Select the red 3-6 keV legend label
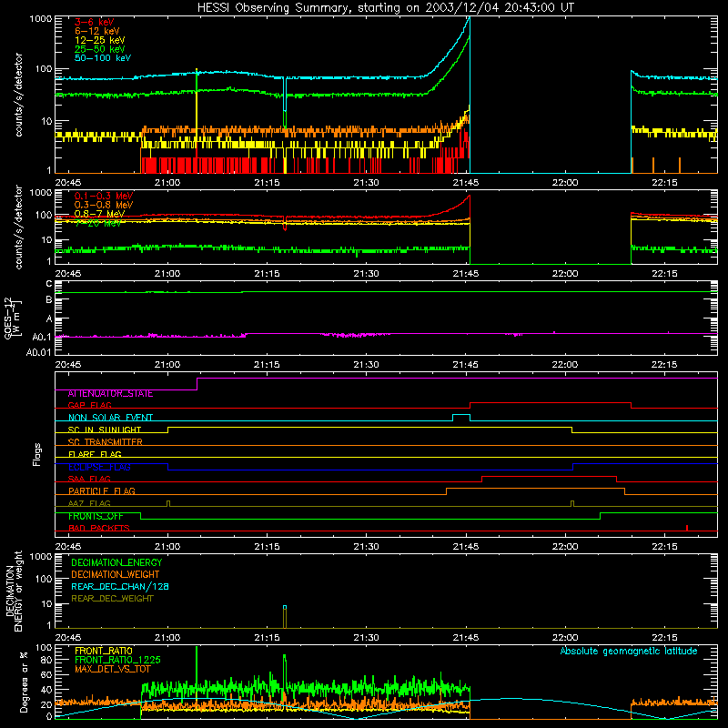728x728 pixels. click(x=95, y=22)
